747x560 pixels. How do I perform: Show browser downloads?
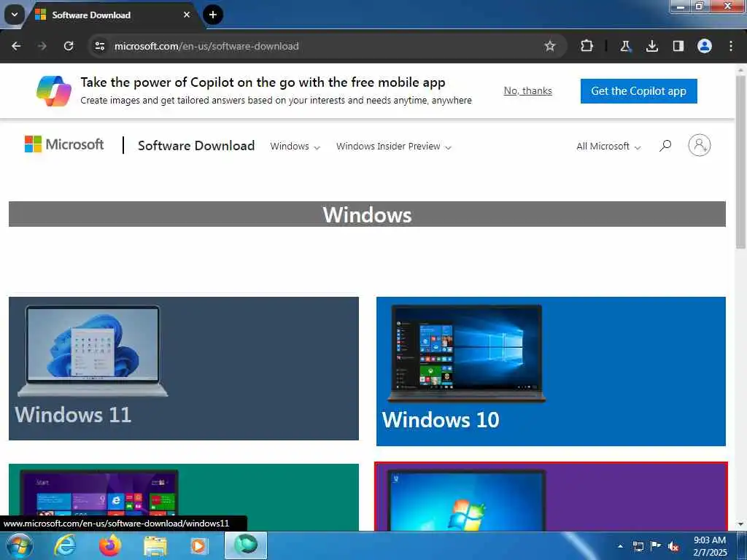click(x=652, y=46)
